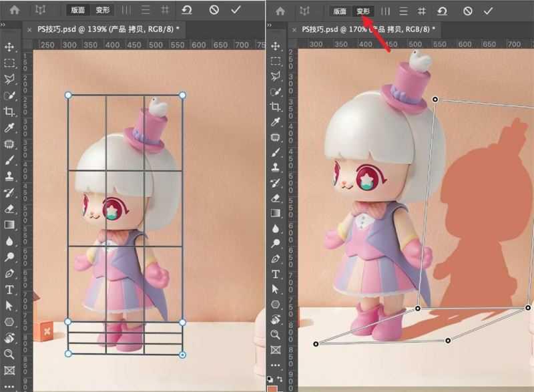This screenshot has width=534, height=392.
Task: Toggle 变形 mode in left options bar
Action: point(102,11)
